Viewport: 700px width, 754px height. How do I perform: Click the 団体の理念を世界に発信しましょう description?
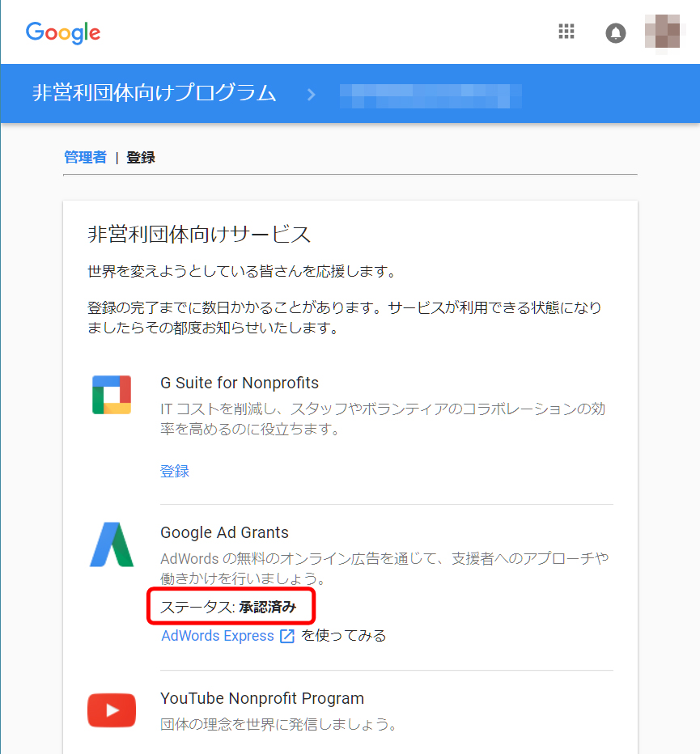coord(278,724)
